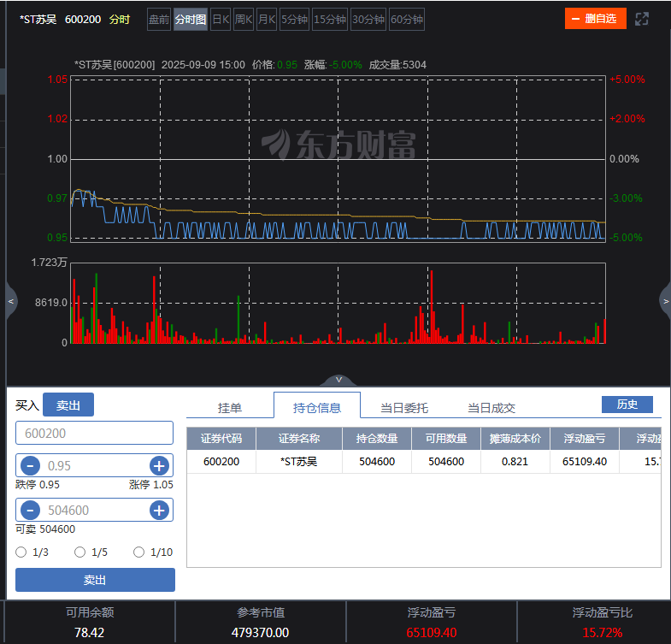Click 参考市值 value 479370.00
The image size is (671, 644).
click(x=260, y=632)
